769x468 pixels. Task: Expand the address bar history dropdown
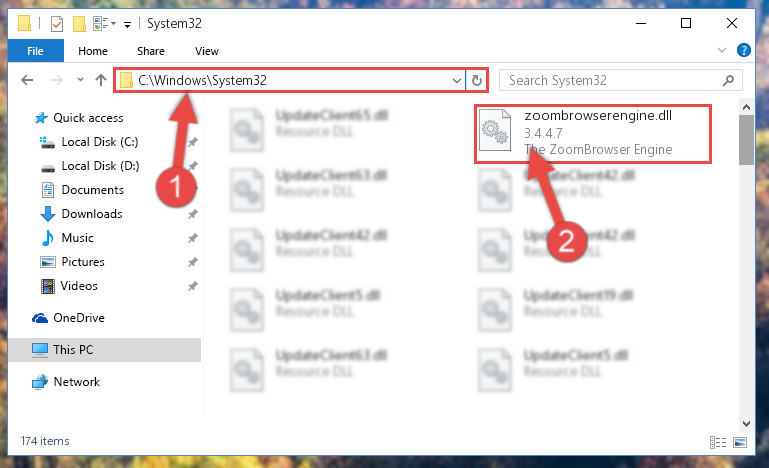(x=456, y=80)
